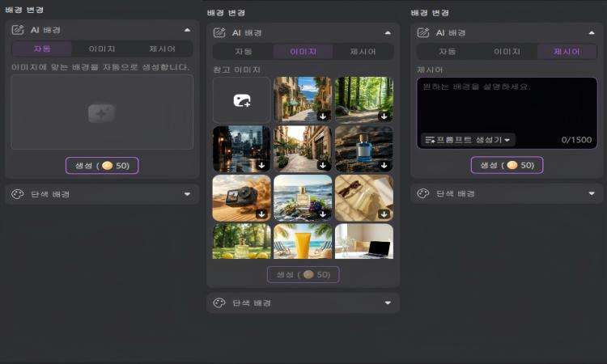Click 배경 변경 title of left panel
The width and height of the screenshot is (607, 364).
(24, 10)
